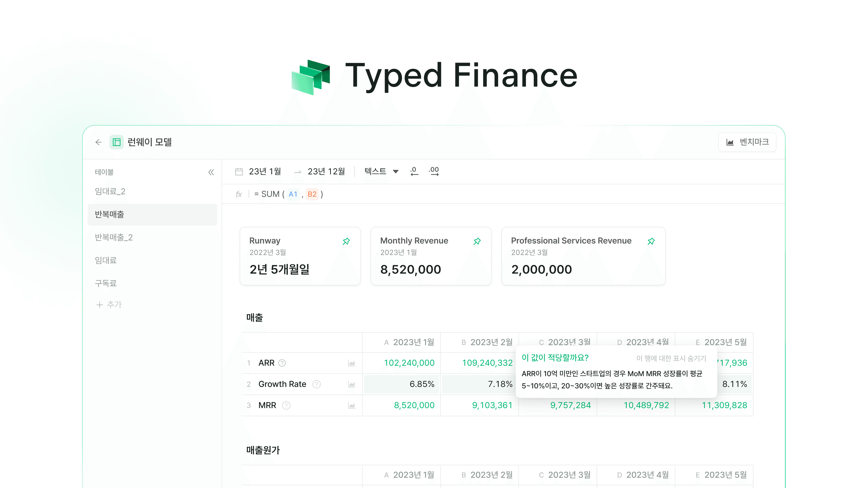868x488 pixels.
Task: Click Growth Rate cell 8.11%
Action: point(735,384)
